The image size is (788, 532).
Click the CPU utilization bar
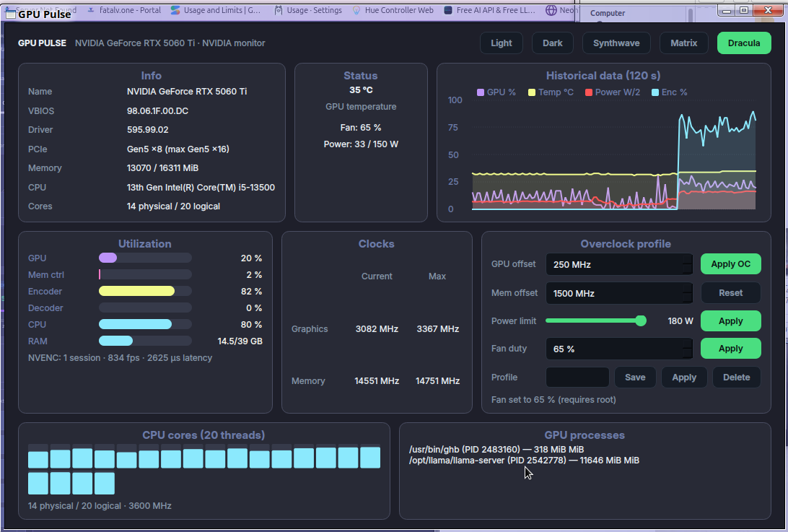(x=145, y=324)
